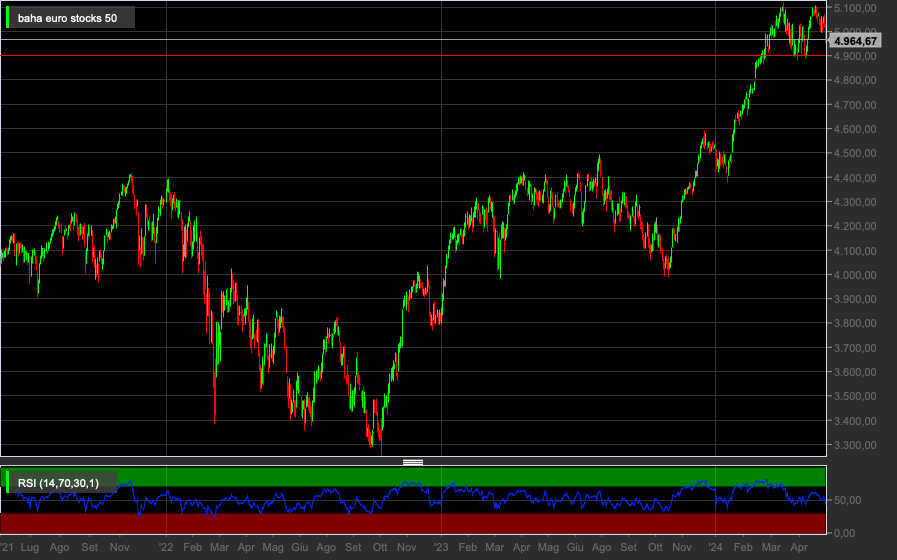
Task: Click the Lug label at left of time axis
Action: click(30, 547)
